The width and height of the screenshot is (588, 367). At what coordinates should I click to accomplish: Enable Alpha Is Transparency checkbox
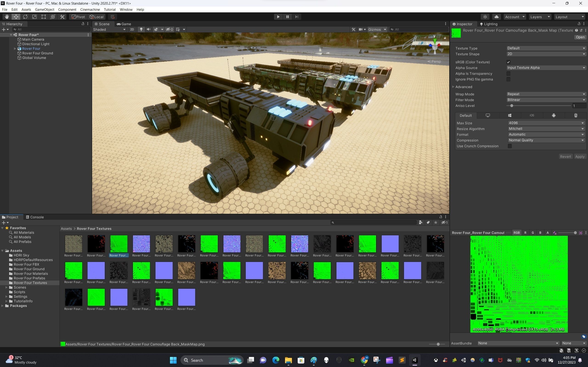coord(508,74)
